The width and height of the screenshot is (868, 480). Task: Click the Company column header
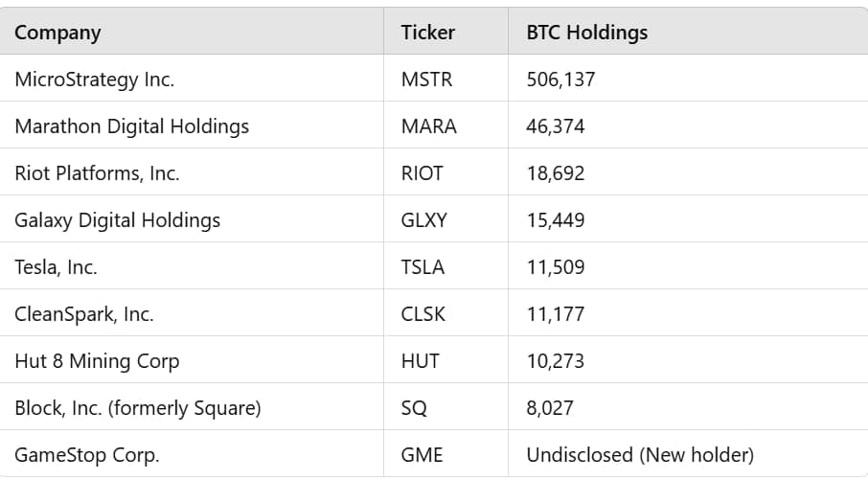point(57,33)
